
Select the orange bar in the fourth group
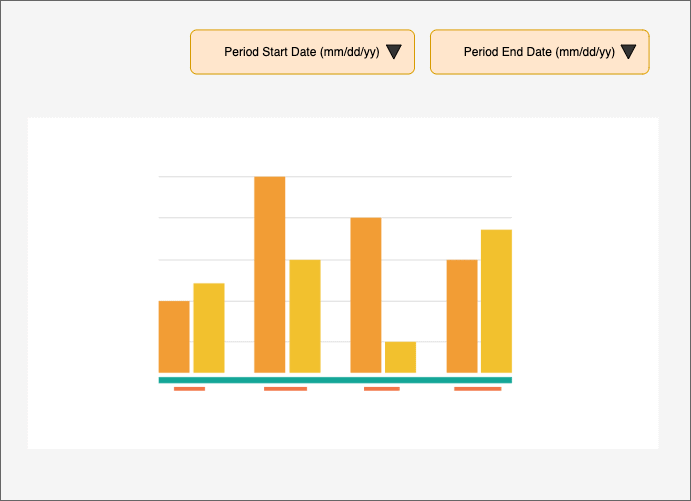(x=462, y=316)
